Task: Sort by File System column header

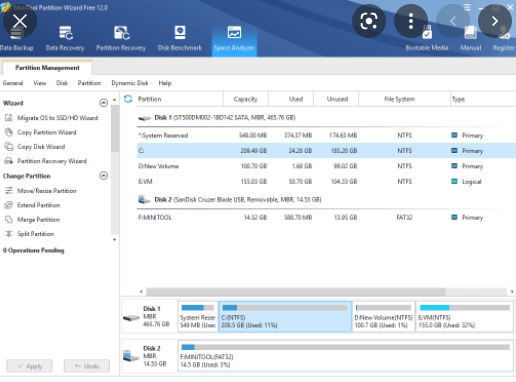Action: (x=404, y=99)
